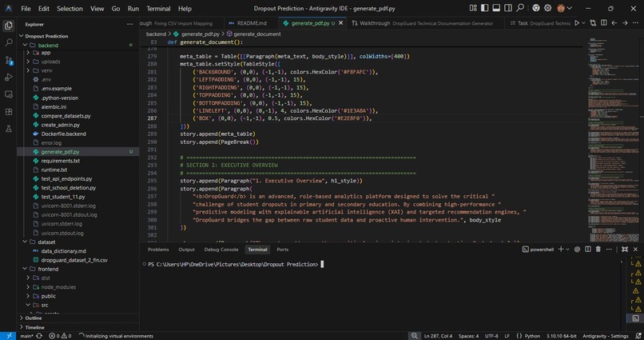644x340 pixels.
Task: Open the Selection menu
Action: 70,8
